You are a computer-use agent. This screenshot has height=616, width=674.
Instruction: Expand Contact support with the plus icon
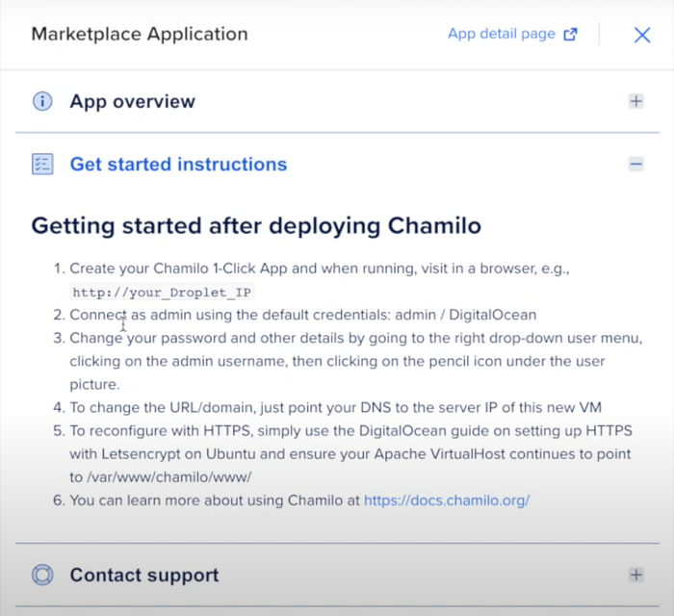[x=636, y=575]
